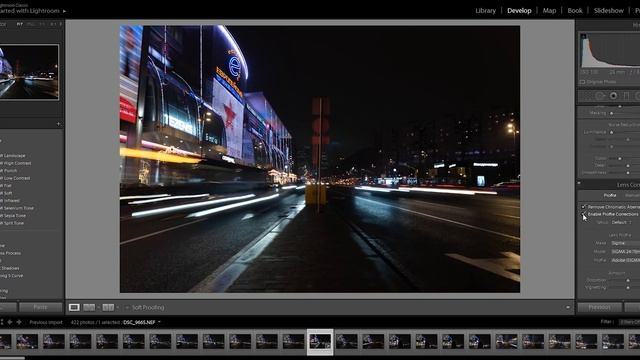The width and height of the screenshot is (640, 360).
Task: Select the Graduated Filter tool
Action: tap(627, 96)
